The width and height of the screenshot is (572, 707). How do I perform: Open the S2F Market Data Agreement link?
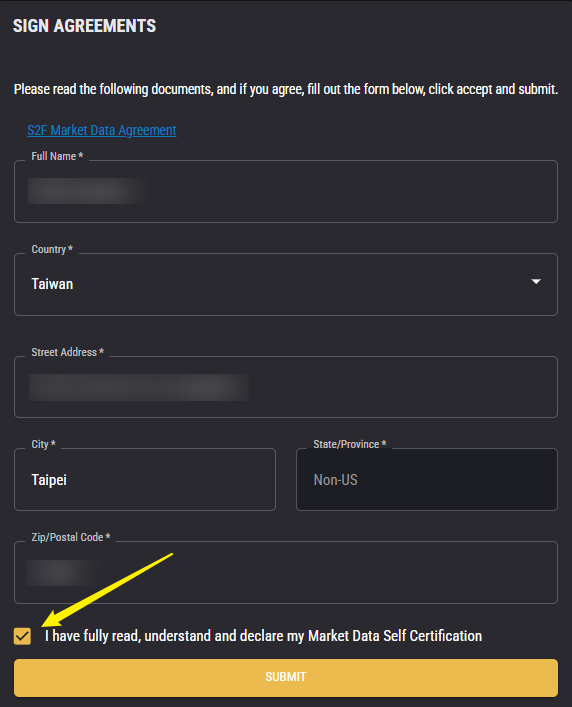(101, 130)
